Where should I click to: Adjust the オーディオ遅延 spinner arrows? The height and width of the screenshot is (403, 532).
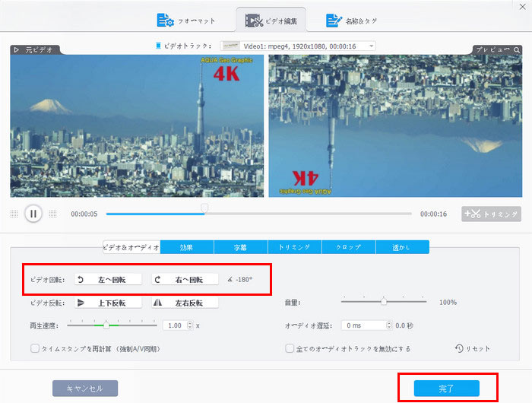390,325
